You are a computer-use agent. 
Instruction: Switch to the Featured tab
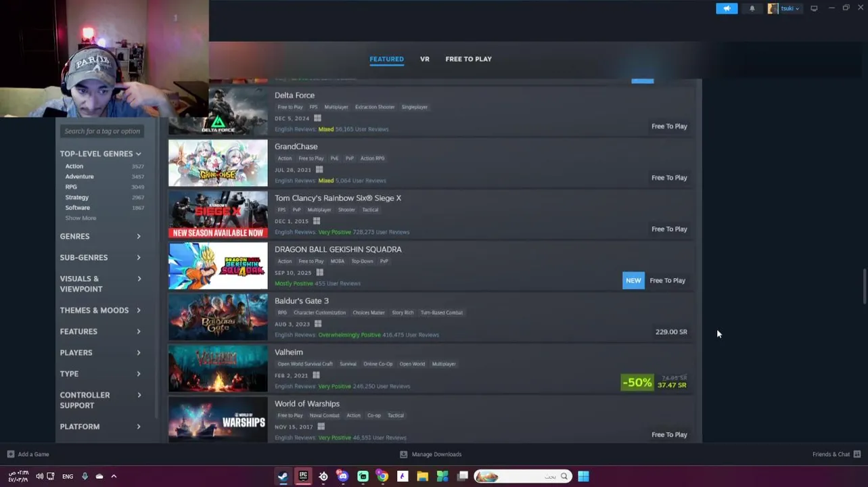click(386, 59)
